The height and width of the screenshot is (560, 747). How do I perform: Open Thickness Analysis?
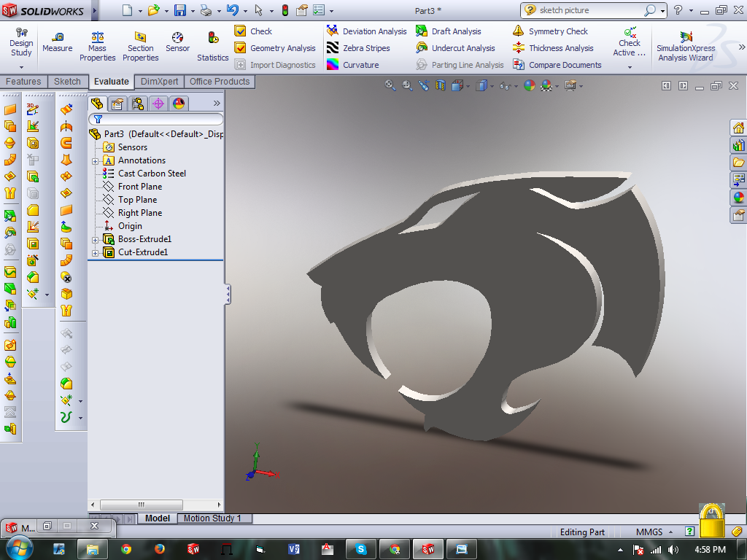[x=553, y=48]
